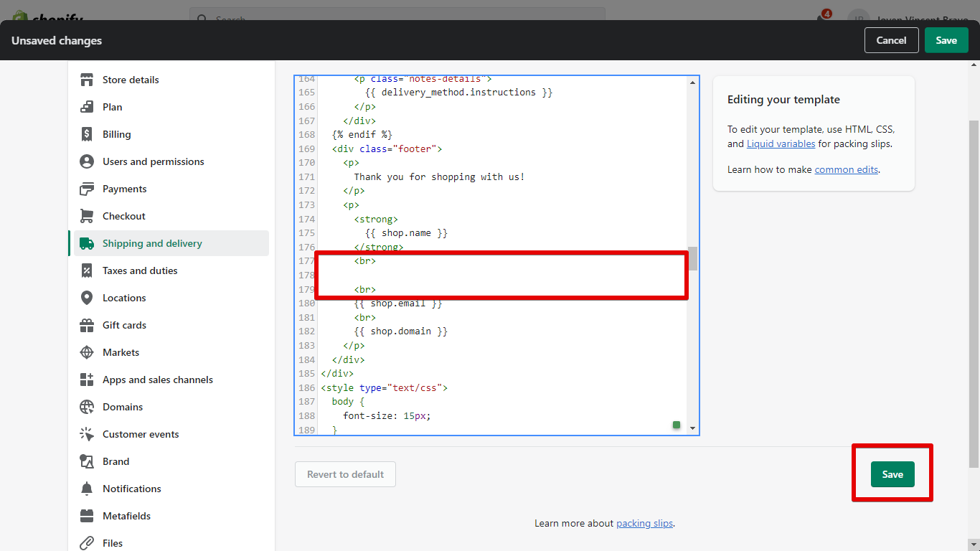The width and height of the screenshot is (980, 551).
Task: Click the Users and permissions person icon
Action: 87,161
